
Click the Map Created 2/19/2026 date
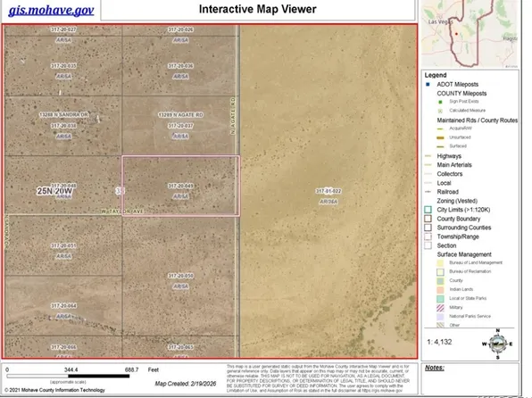186,384
